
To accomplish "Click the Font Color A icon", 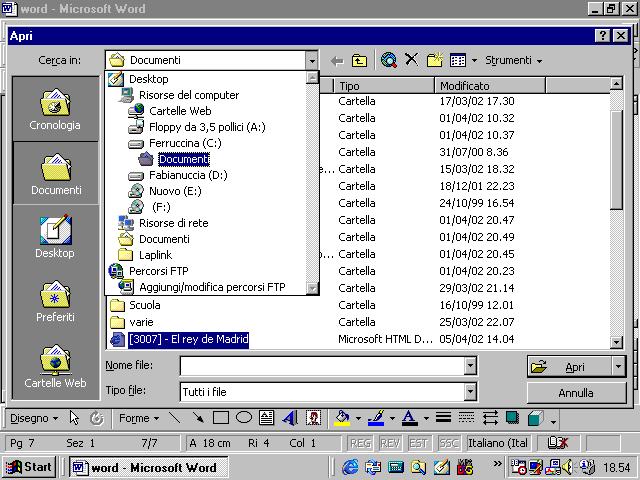I will (409, 418).
